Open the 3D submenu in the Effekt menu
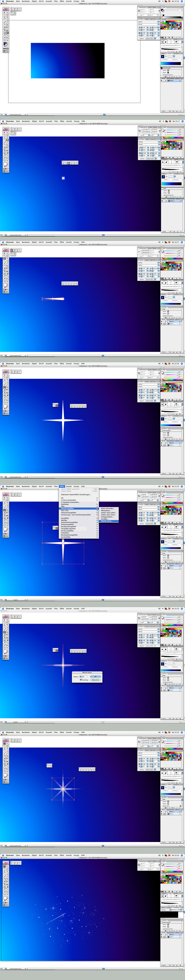The height and width of the screenshot is (980, 185). coord(79,498)
